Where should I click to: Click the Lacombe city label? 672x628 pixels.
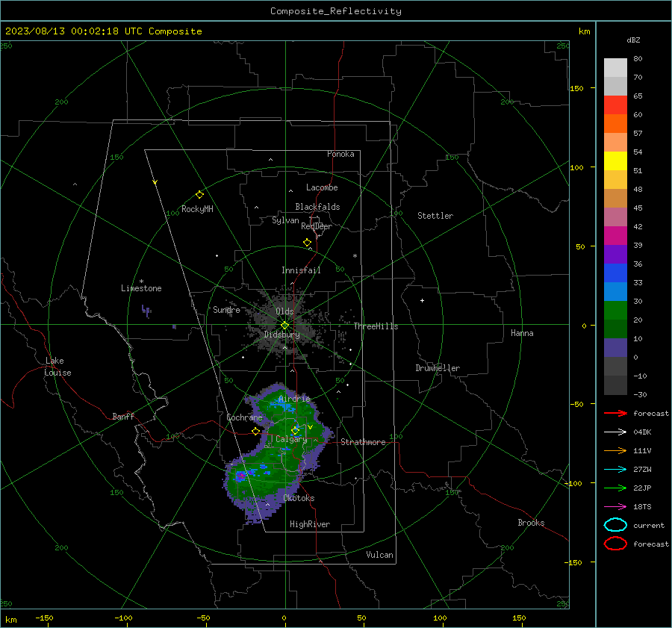(x=322, y=187)
